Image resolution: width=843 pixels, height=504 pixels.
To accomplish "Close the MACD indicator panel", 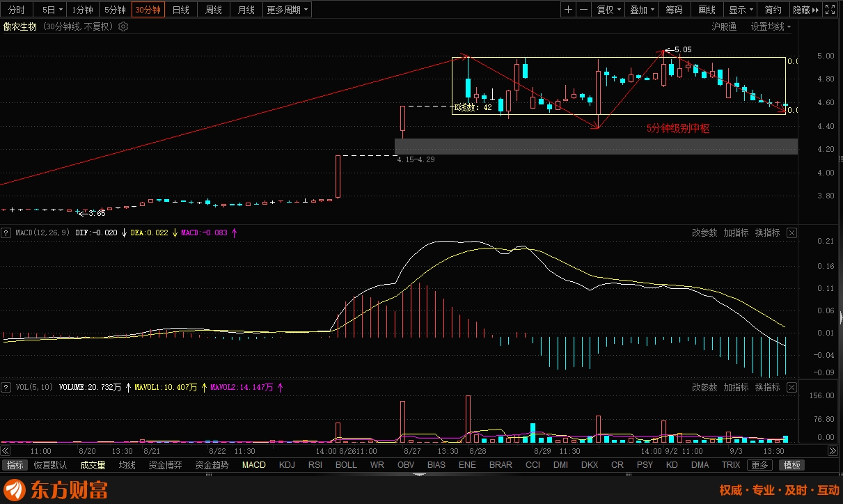I will click(791, 233).
